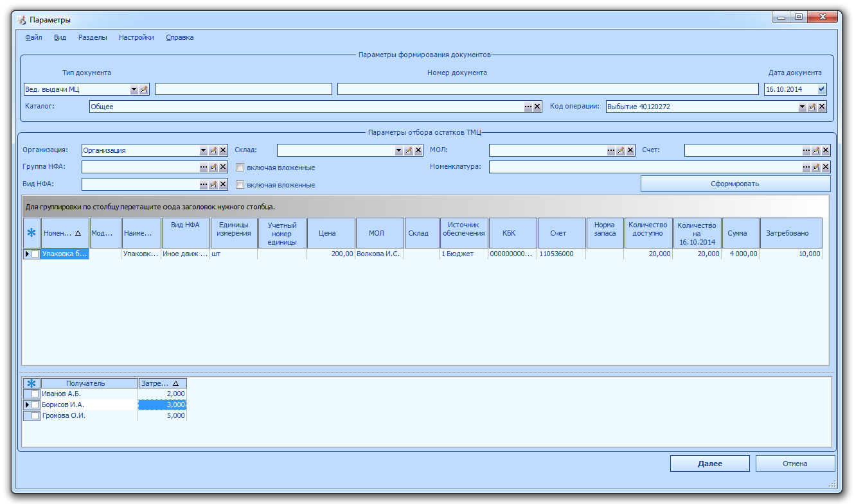Open the МОЛ lookup ellipsis button
Image resolution: width=854 pixels, height=504 pixels.
tap(612, 150)
